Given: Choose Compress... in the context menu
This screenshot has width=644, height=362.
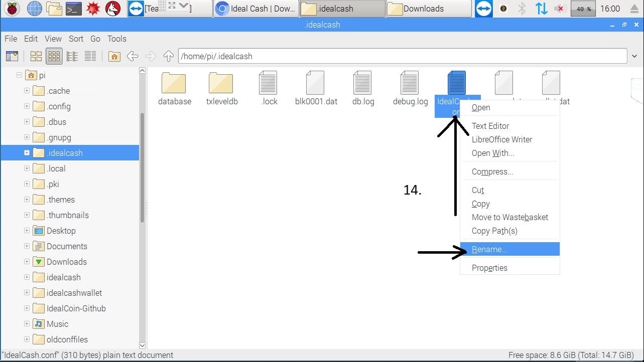Looking at the screenshot, I should click(x=510, y=171).
